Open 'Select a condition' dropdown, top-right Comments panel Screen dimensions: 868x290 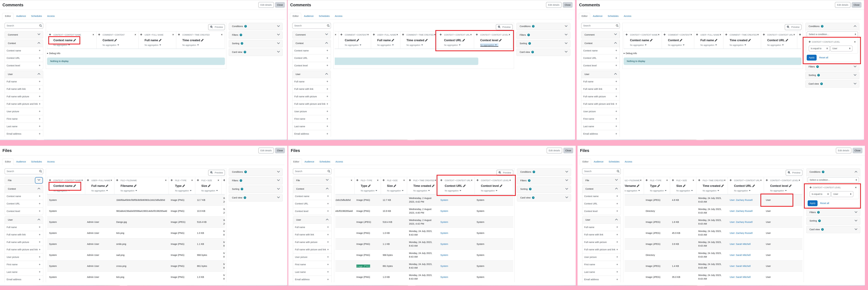pyautogui.click(x=832, y=34)
